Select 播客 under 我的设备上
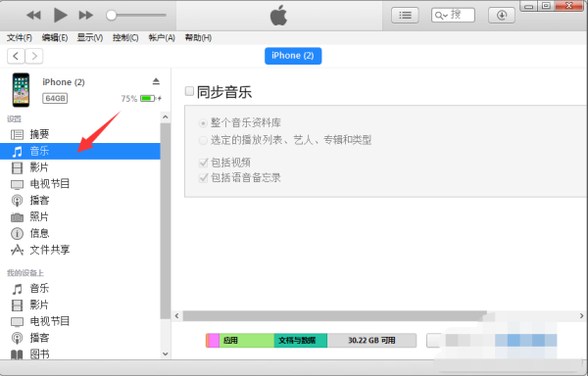 point(80,338)
